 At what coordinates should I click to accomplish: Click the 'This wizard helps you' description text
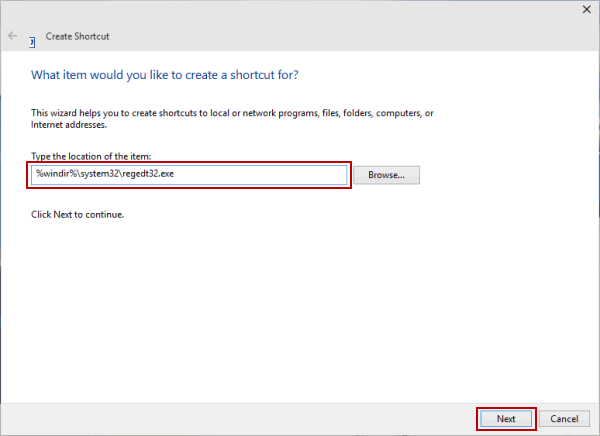click(232, 119)
